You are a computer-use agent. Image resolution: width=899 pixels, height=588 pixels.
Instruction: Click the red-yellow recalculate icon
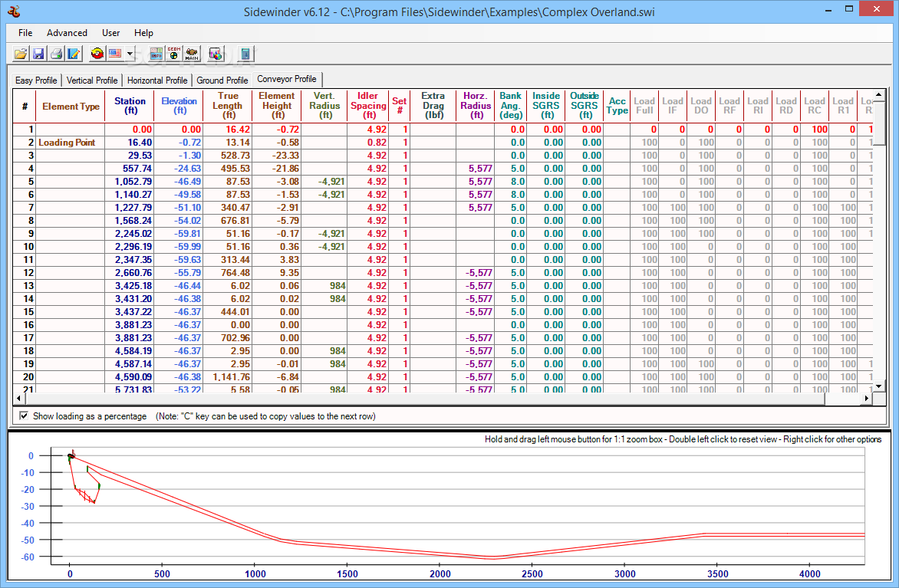coord(97,54)
